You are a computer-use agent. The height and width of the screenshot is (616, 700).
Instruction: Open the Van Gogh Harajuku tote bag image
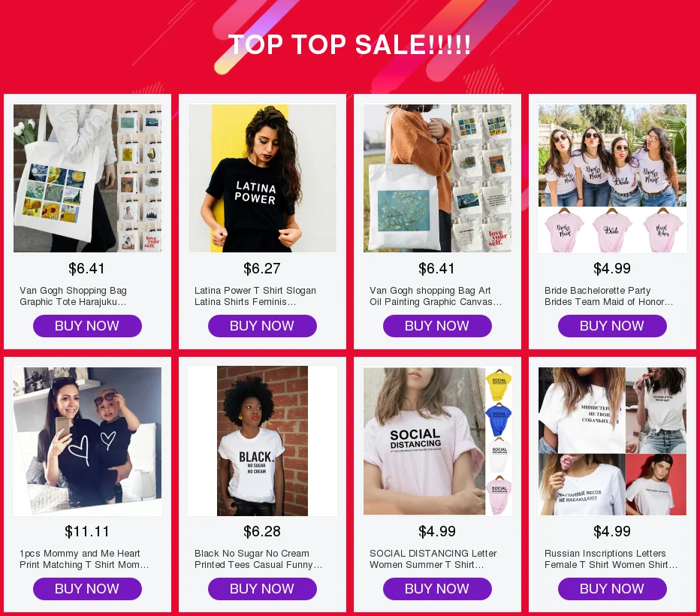click(x=87, y=178)
